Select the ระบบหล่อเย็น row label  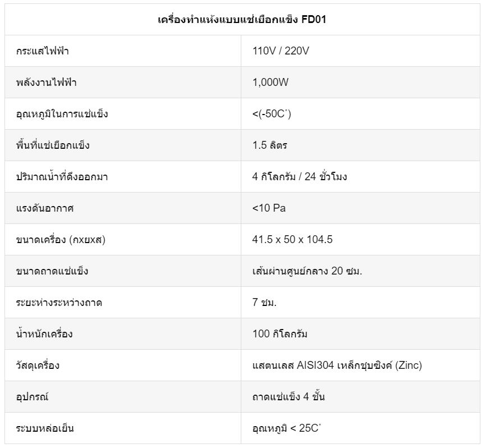pos(45,428)
